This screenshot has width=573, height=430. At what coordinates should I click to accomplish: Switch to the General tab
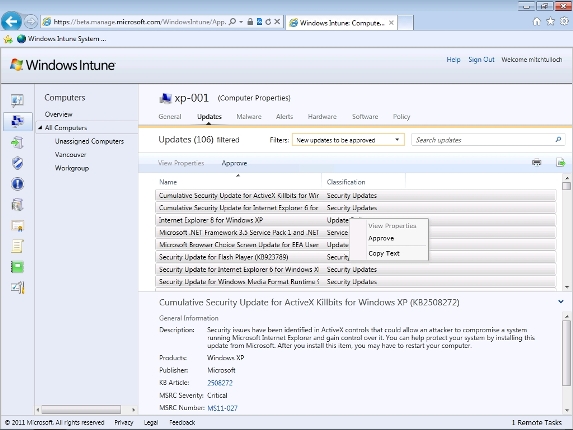click(170, 117)
